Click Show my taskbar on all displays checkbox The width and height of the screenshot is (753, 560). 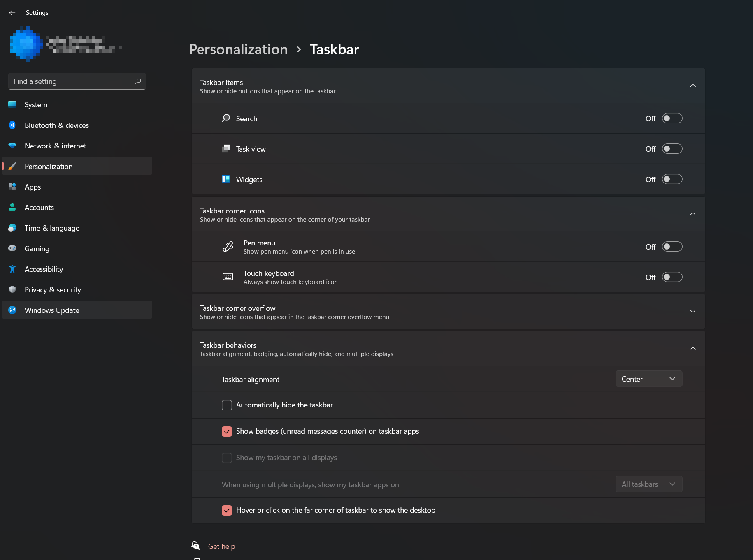point(227,458)
